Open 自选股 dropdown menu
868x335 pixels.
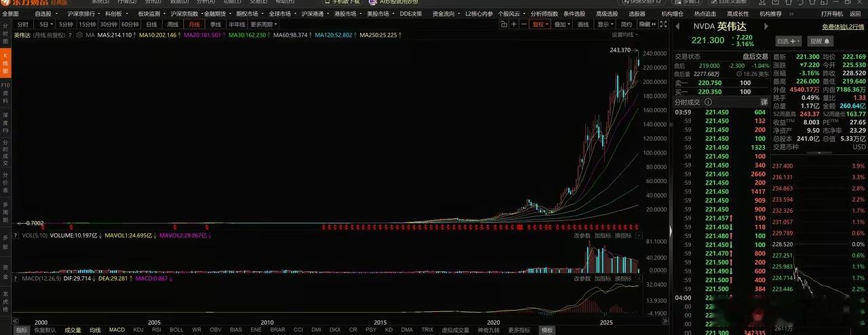click(46, 14)
